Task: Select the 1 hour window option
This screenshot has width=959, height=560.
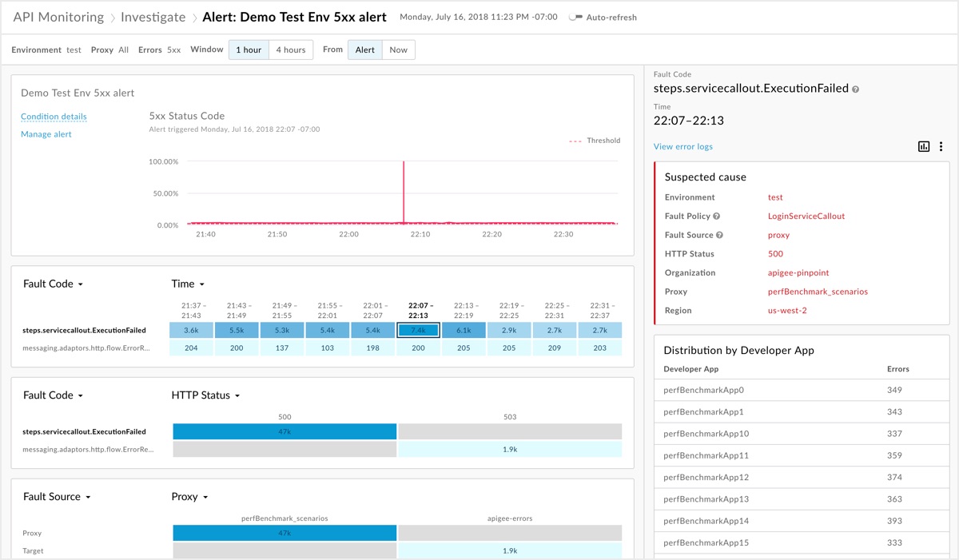Action: (x=249, y=50)
